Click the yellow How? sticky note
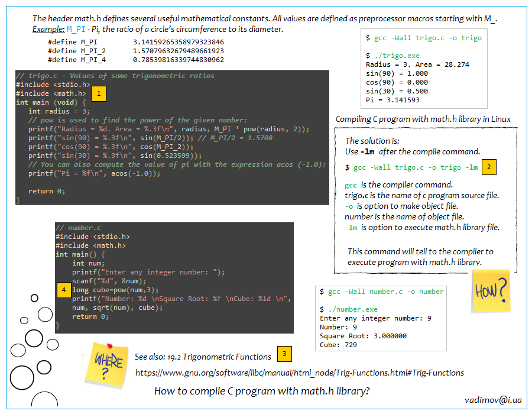 click(x=491, y=290)
